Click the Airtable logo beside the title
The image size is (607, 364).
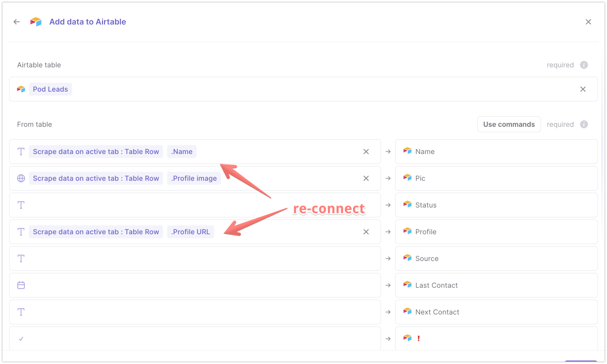tap(36, 22)
